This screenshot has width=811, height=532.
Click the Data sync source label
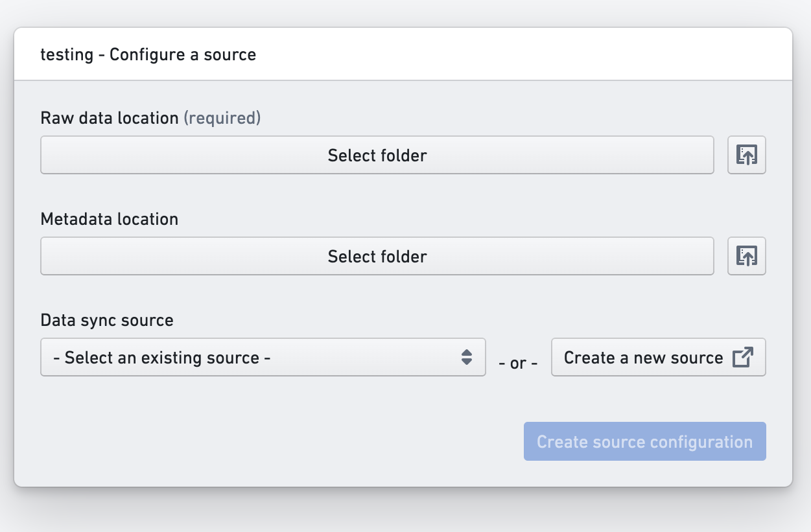pos(107,320)
